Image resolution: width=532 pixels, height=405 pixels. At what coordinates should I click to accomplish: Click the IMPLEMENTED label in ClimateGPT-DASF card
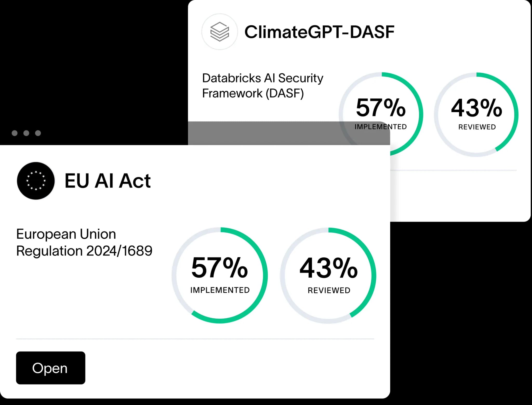coord(381,127)
